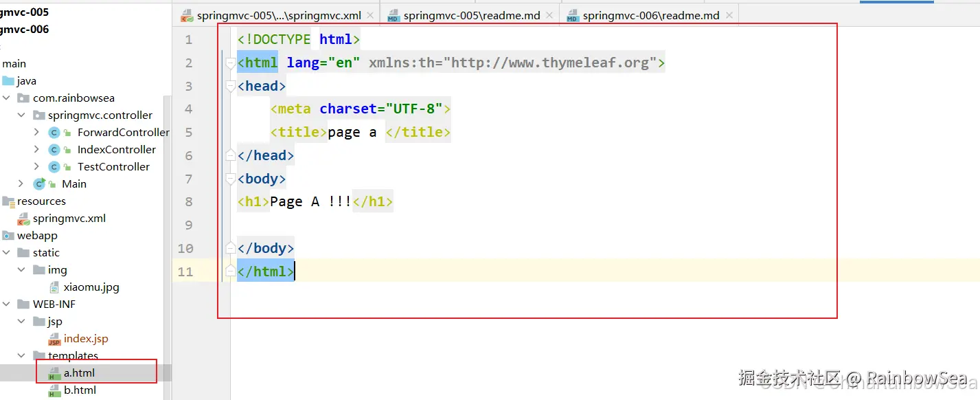
Task: Collapse the jsp folder
Action: (21, 321)
